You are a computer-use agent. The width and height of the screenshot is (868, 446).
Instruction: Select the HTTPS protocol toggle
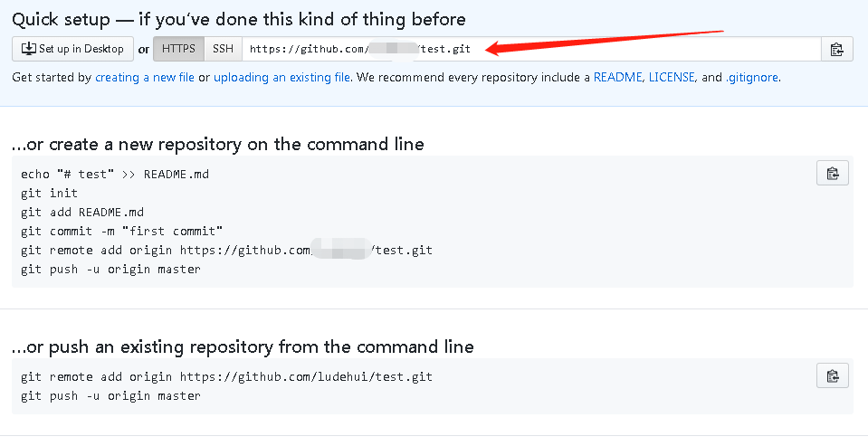point(178,49)
